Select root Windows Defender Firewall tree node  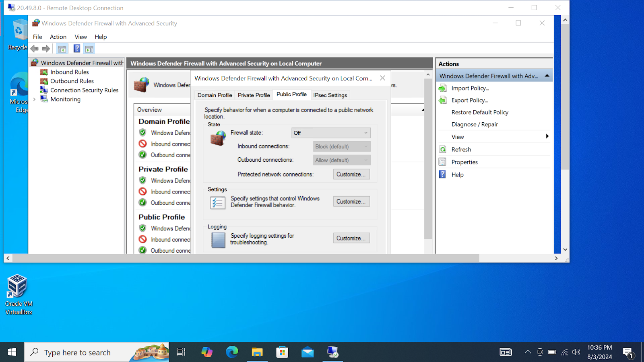[x=77, y=63]
